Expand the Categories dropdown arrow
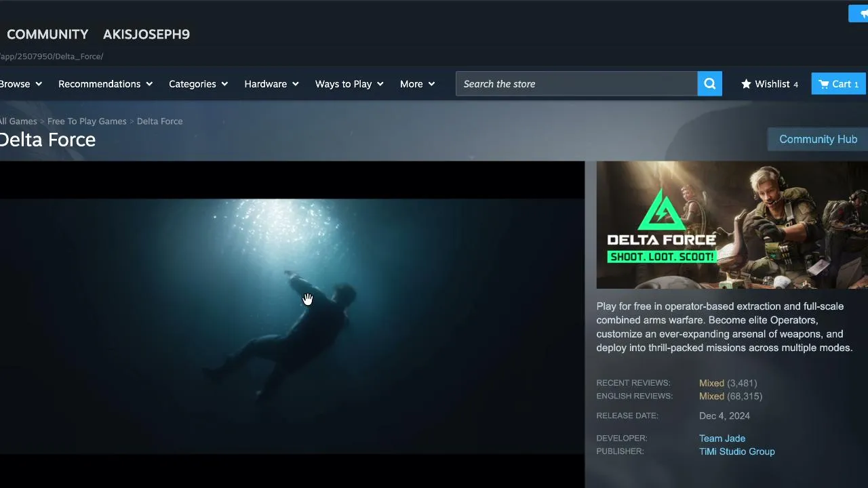 [224, 84]
